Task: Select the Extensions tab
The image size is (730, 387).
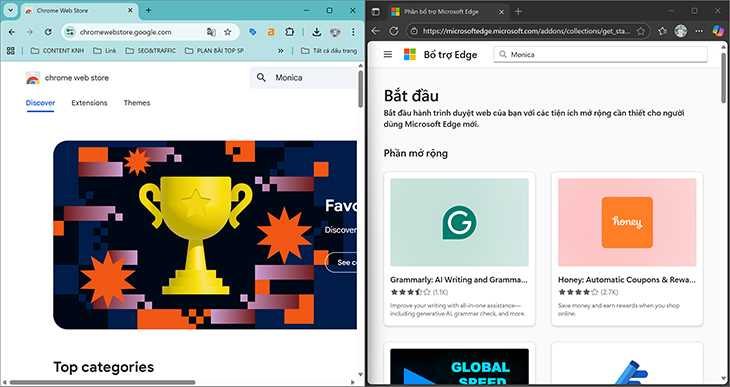Action: coord(89,103)
